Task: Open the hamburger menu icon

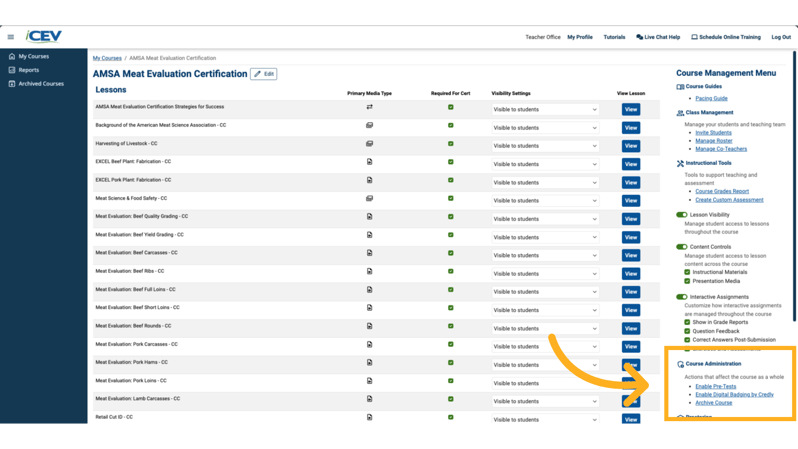Action: click(x=11, y=37)
